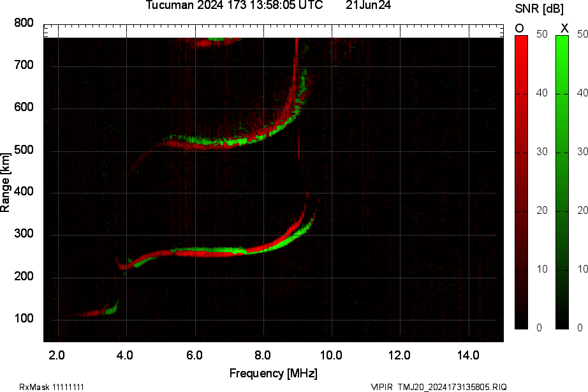This screenshot has height=392, width=588.
Task: Click the 10.0 frequency axis tick label
Action: 331,355
